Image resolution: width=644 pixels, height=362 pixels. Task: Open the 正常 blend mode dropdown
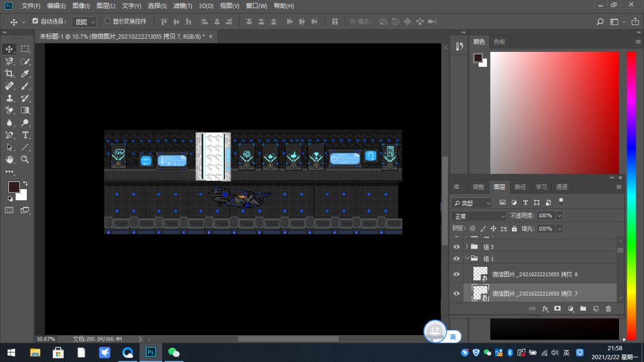[479, 216]
